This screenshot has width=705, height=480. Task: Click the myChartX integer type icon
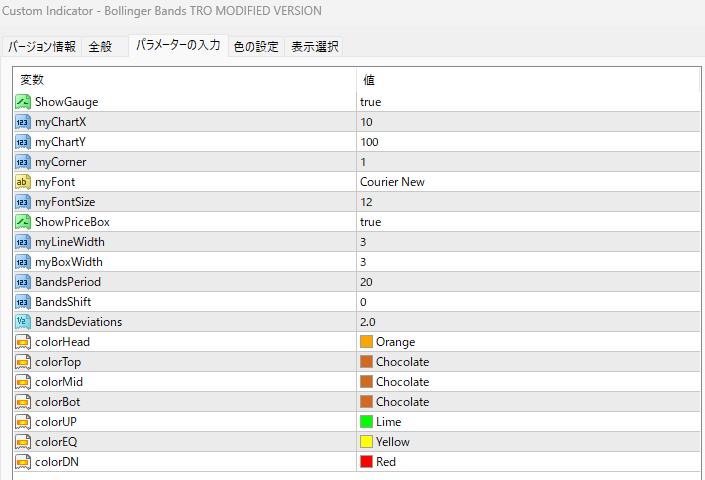point(22,122)
